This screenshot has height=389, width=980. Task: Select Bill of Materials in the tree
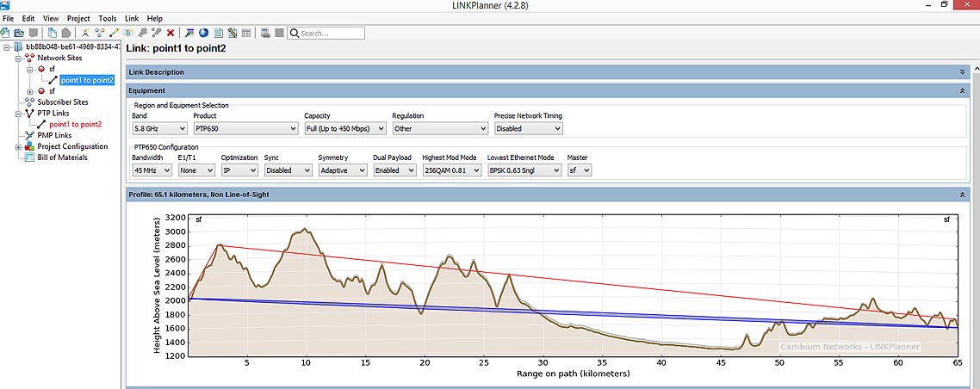click(x=62, y=157)
